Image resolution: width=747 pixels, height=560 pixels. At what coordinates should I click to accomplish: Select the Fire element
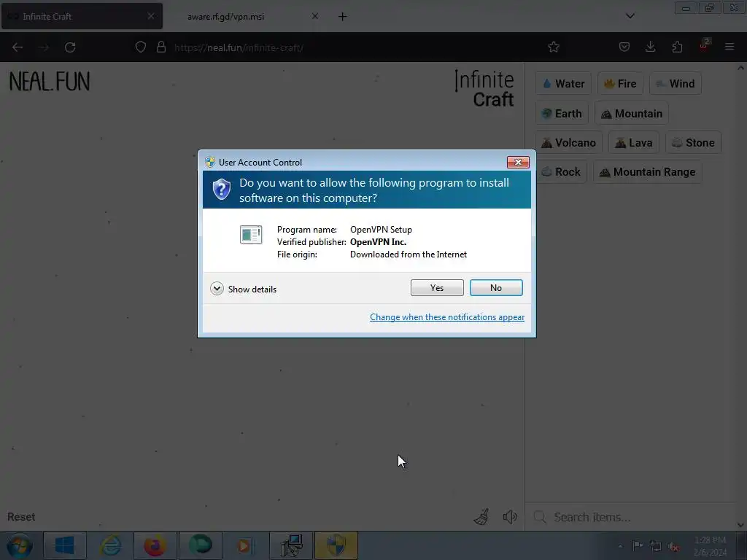(x=620, y=84)
